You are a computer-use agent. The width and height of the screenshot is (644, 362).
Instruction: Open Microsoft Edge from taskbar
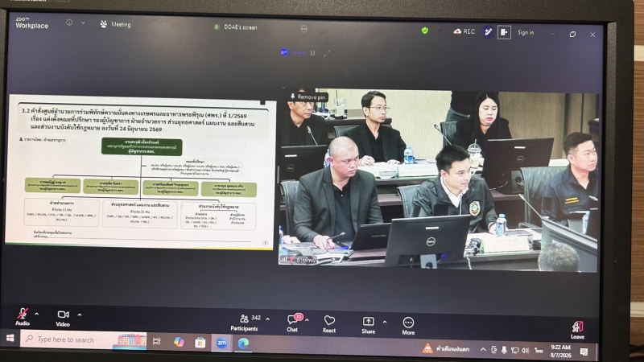coord(244,343)
